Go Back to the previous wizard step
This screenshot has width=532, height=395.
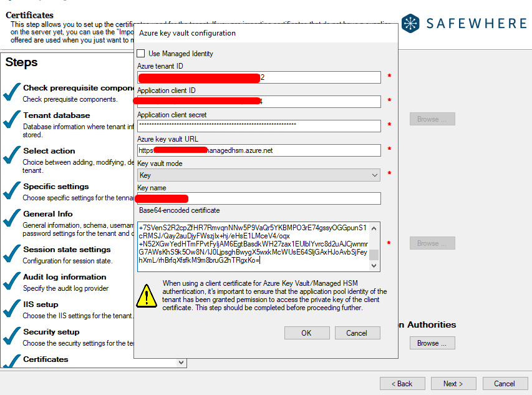click(402, 384)
